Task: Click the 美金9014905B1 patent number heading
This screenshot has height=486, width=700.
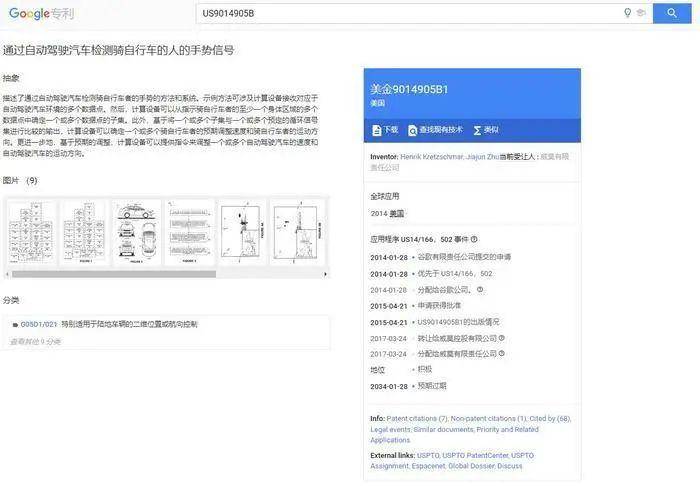Action: pos(409,89)
